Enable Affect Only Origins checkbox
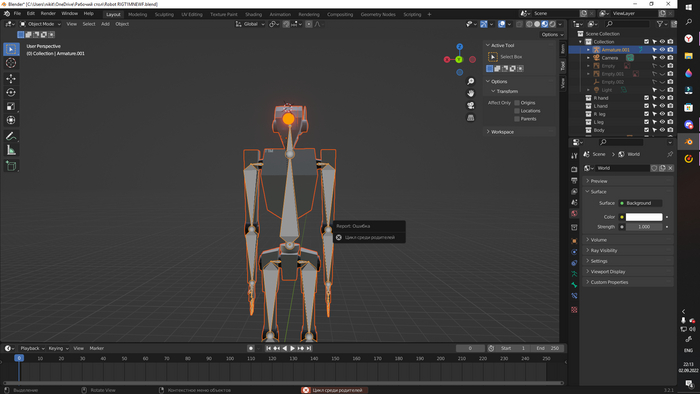 (517, 103)
